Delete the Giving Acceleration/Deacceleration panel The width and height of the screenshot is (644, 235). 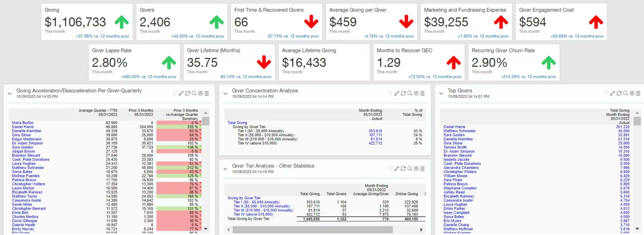click(x=207, y=93)
